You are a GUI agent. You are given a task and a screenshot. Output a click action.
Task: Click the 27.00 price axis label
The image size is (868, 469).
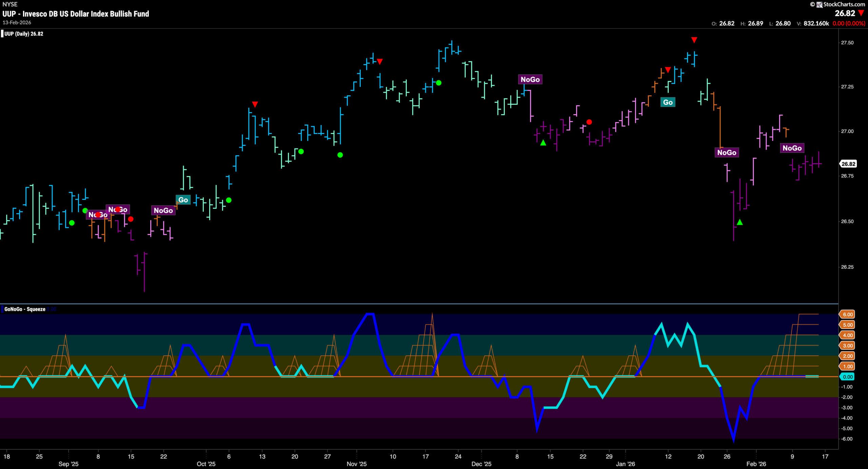pos(847,131)
